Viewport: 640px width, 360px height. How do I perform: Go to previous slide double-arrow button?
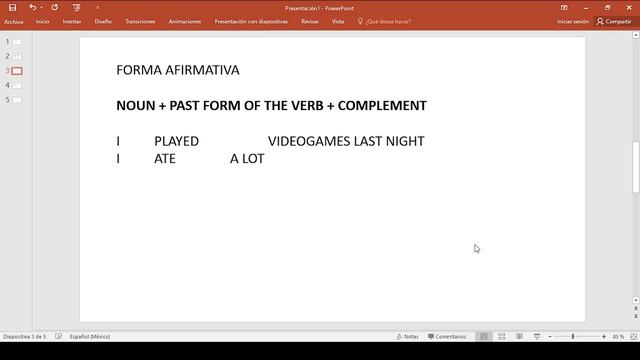[636, 309]
